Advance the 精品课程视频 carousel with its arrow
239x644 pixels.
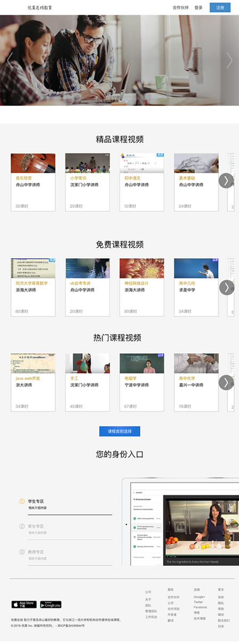pyautogui.click(x=226, y=180)
